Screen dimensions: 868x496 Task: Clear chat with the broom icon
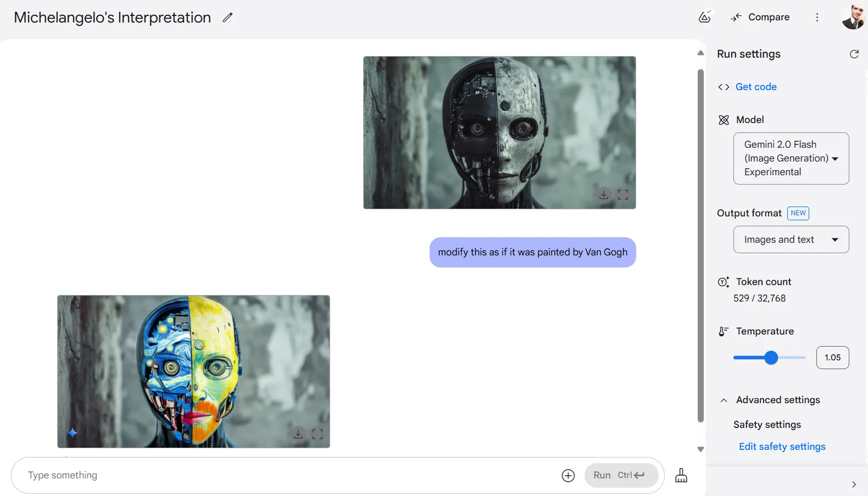point(681,475)
